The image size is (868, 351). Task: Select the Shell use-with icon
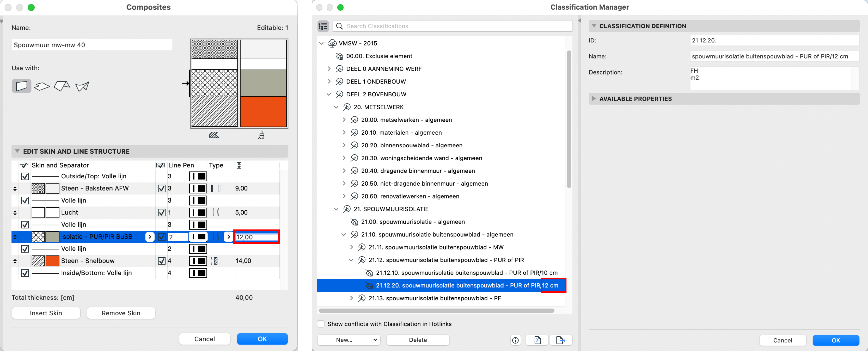pyautogui.click(x=82, y=86)
